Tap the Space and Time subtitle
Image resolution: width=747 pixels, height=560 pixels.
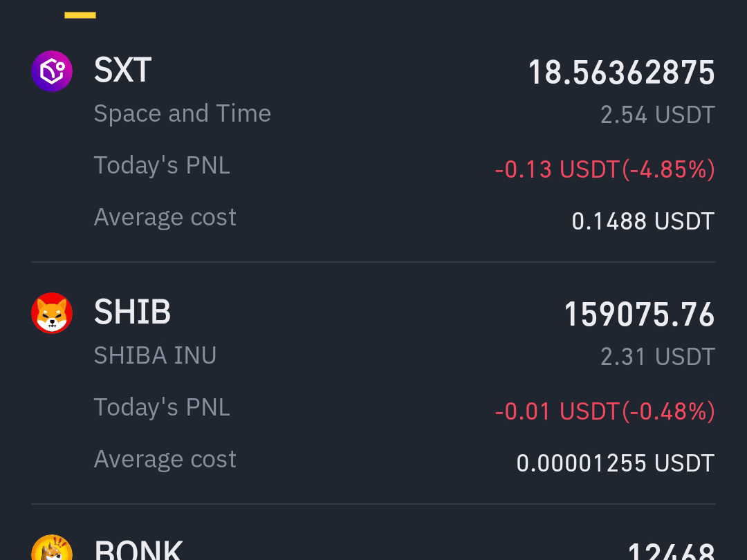(183, 113)
